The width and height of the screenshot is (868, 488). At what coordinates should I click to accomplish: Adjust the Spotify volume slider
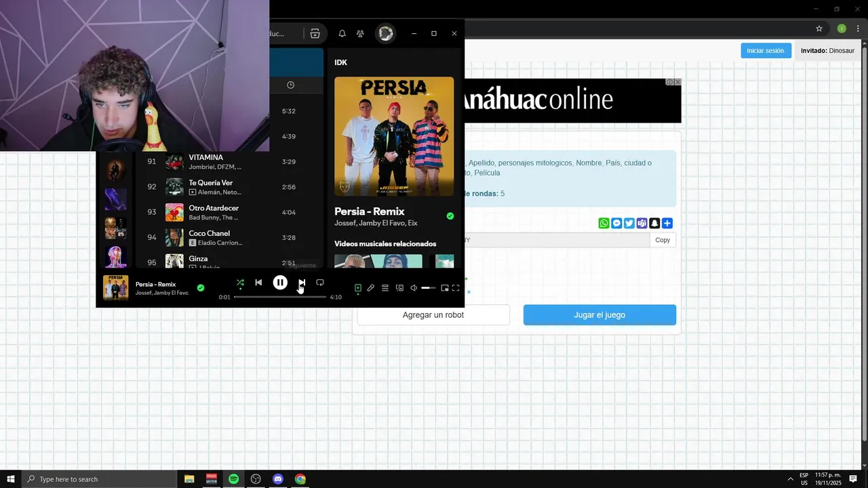429,288
